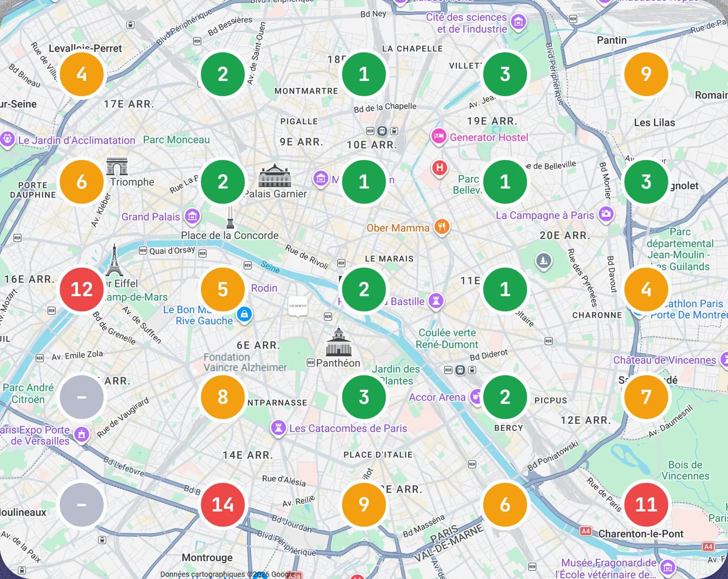This screenshot has height=579, width=728.
Task: Open the red cluster marker showing 11
Action: [x=646, y=504]
